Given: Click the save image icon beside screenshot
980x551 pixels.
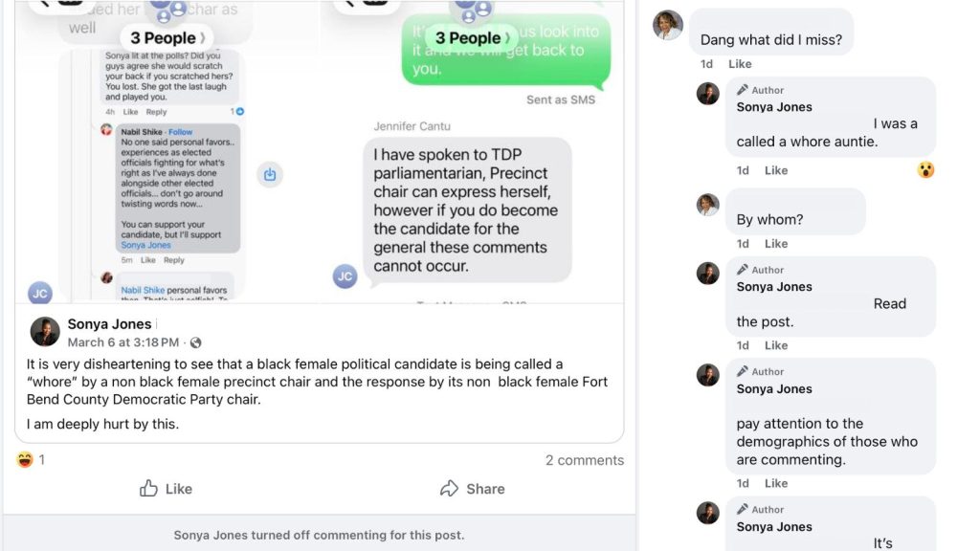Looking at the screenshot, I should [x=269, y=174].
